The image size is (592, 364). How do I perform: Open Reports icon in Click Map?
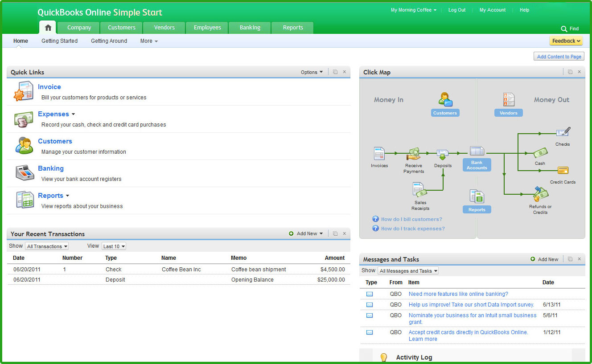click(477, 196)
